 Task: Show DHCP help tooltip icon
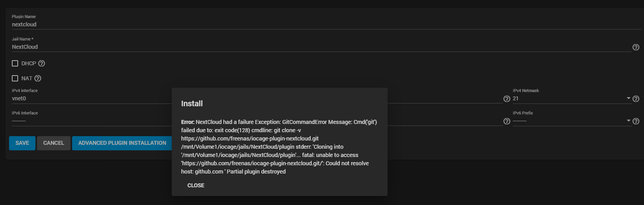(41, 63)
